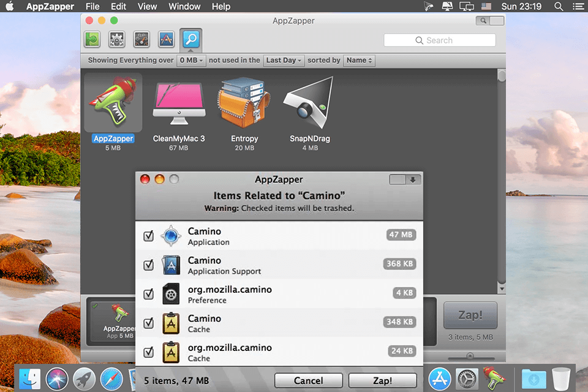
Task: Select the gear preferences toolbar icon
Action: (x=116, y=39)
